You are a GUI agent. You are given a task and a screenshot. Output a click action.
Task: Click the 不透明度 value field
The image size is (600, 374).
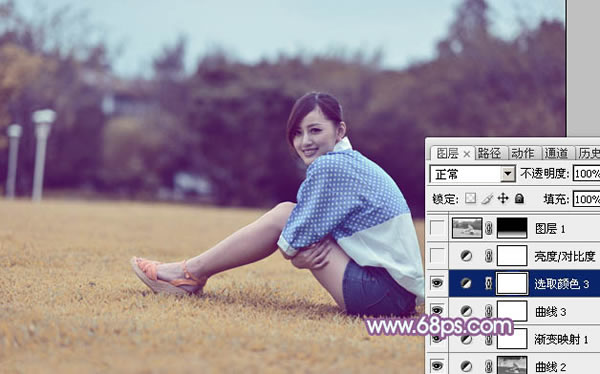[586, 175]
